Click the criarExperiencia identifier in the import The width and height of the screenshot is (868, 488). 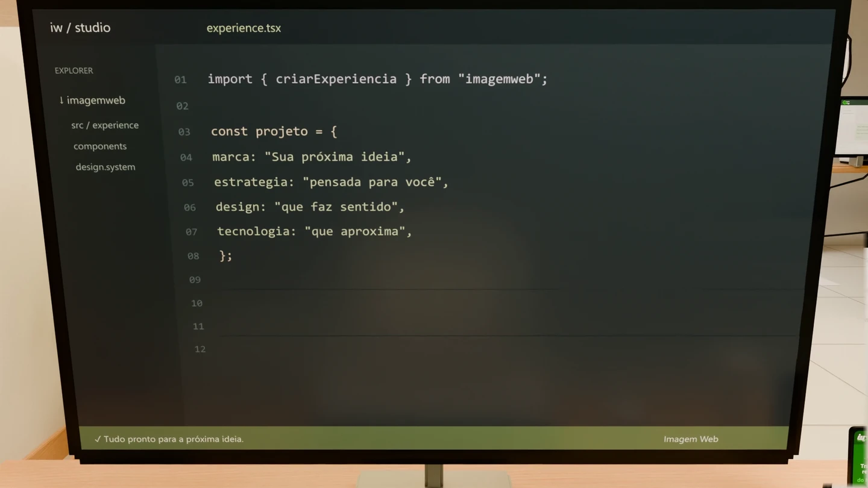pos(336,79)
